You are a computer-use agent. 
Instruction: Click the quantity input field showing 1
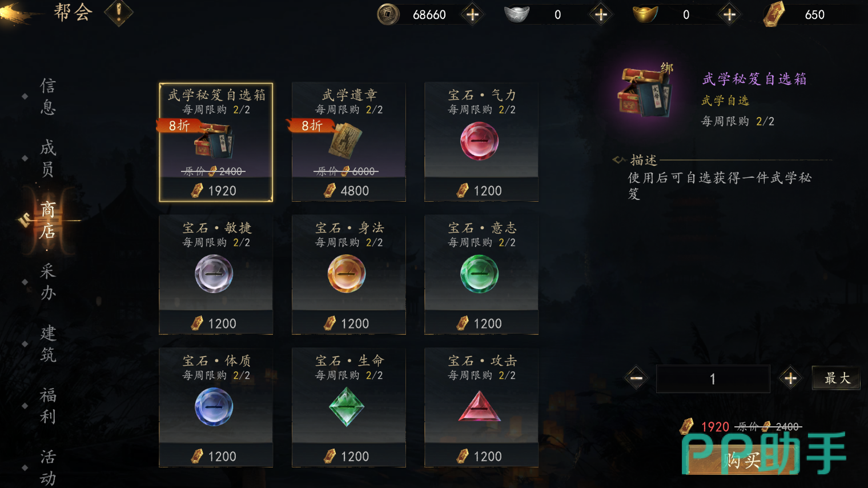point(713,379)
